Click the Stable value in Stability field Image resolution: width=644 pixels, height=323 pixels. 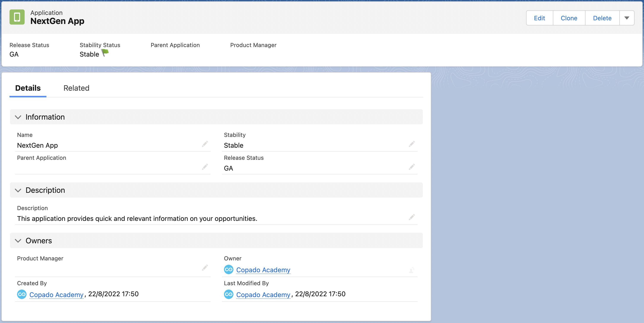coord(233,145)
